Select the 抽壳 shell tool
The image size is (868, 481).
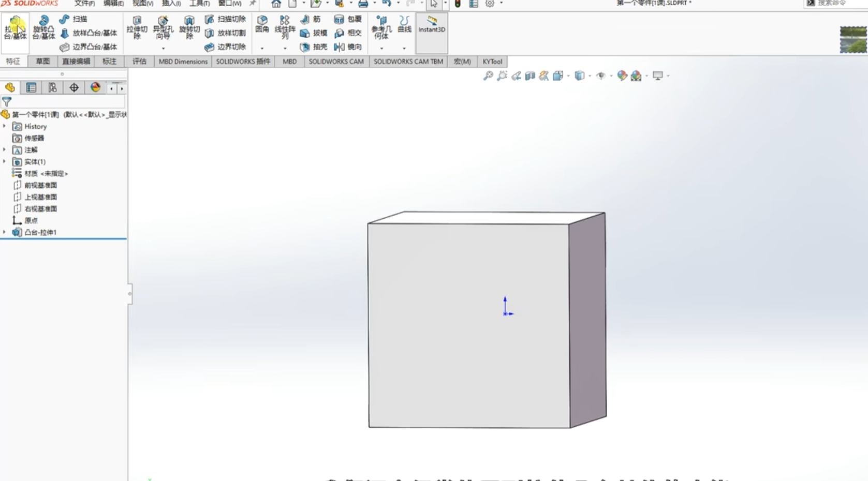tap(314, 47)
